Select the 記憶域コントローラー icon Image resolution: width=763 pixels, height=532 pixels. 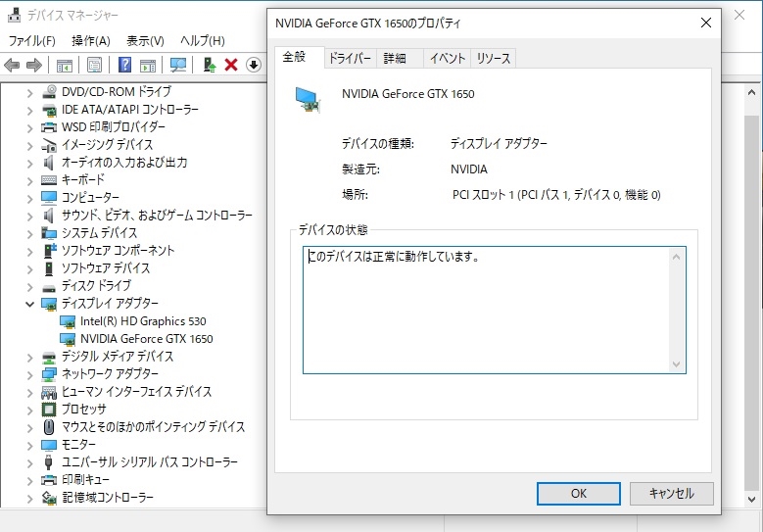tap(49, 498)
